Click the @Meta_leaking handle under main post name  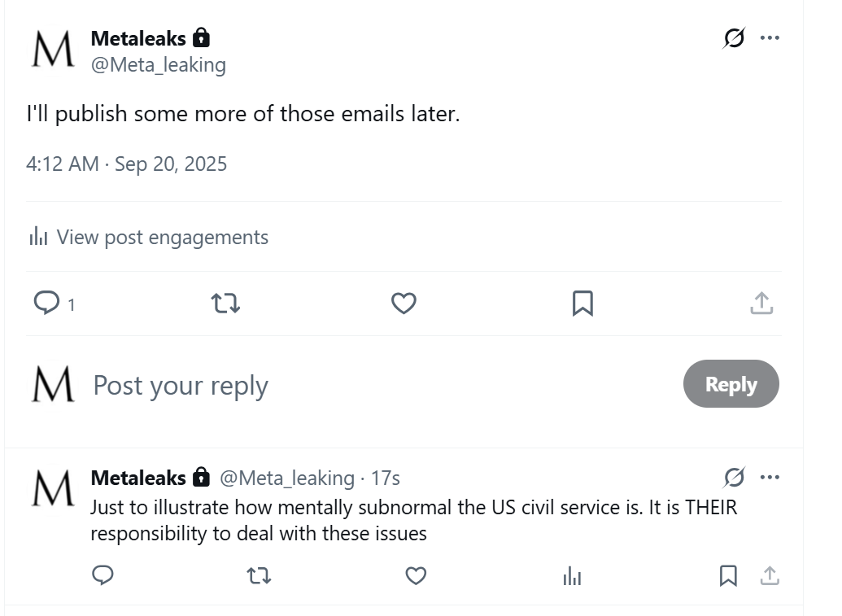click(x=159, y=65)
